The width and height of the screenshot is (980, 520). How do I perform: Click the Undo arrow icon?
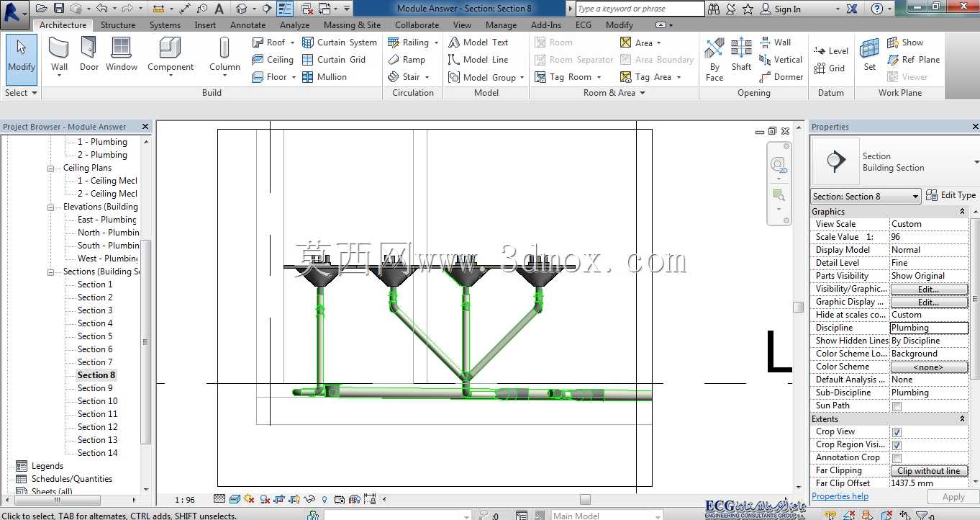[x=101, y=9]
